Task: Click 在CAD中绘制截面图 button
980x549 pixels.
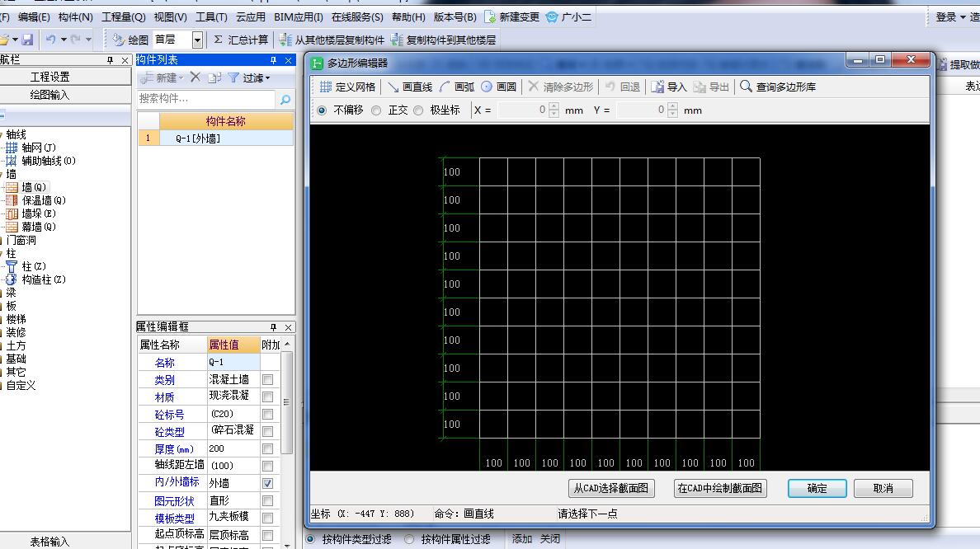Action: (720, 489)
